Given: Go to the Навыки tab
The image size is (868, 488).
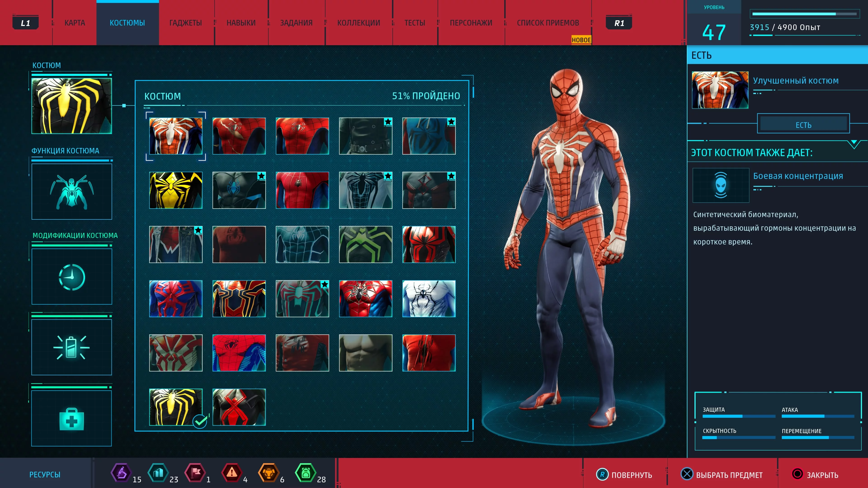Looking at the screenshot, I should [241, 23].
